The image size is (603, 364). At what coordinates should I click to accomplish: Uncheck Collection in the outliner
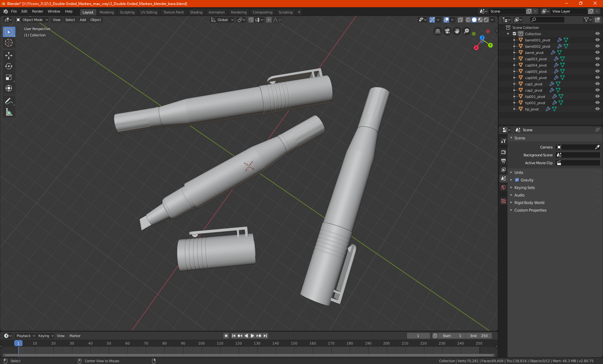514,34
